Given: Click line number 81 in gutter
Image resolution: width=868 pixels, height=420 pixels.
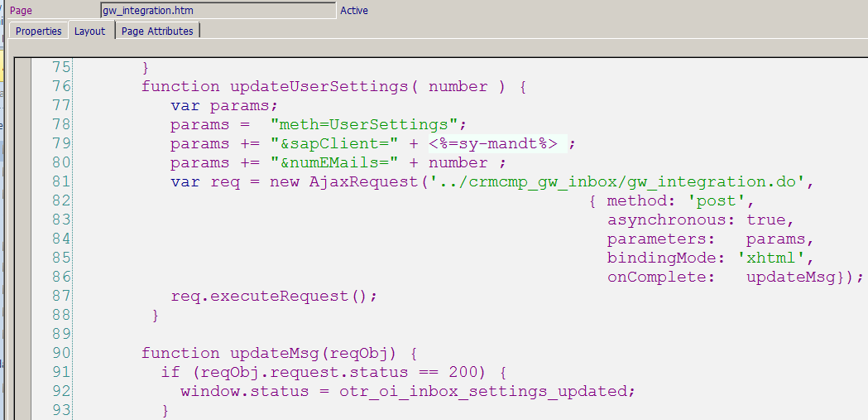Looking at the screenshot, I should tap(61, 181).
